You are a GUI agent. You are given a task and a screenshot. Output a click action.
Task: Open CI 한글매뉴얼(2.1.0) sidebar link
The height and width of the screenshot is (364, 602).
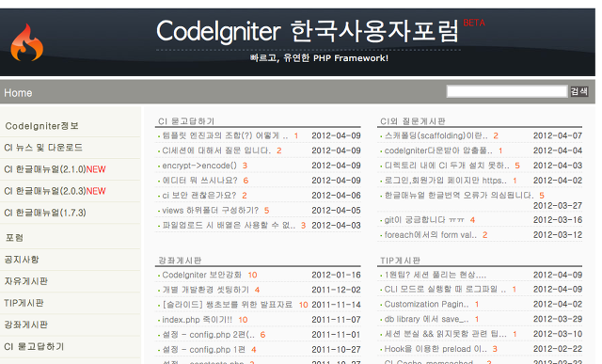[55, 169]
